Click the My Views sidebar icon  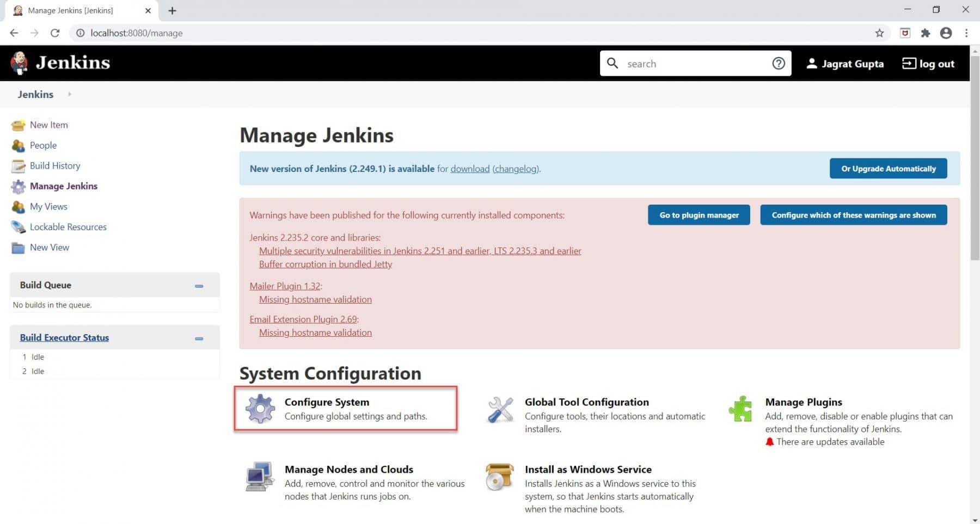[x=18, y=207]
